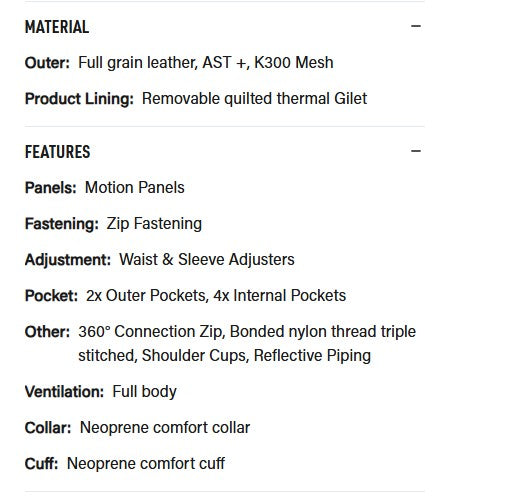Select the 4x Internal Pockets text
The height and width of the screenshot is (499, 526).
(x=279, y=296)
